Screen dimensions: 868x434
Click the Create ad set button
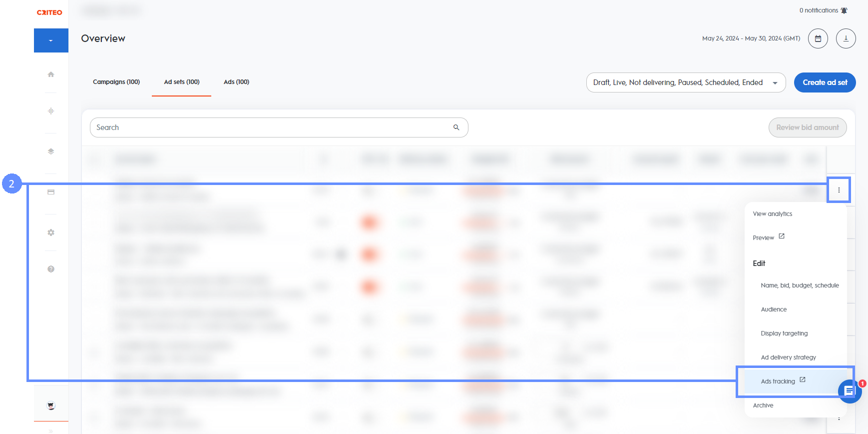pyautogui.click(x=825, y=82)
